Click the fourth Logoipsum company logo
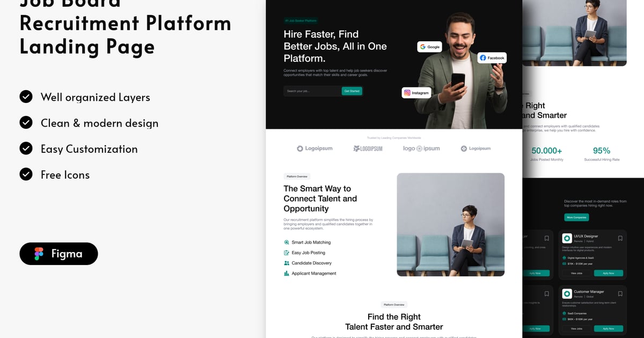The image size is (644, 338). (x=475, y=149)
